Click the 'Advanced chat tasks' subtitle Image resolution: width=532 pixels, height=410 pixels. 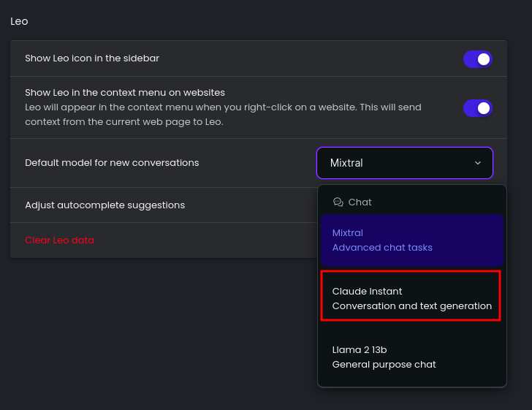tap(382, 248)
